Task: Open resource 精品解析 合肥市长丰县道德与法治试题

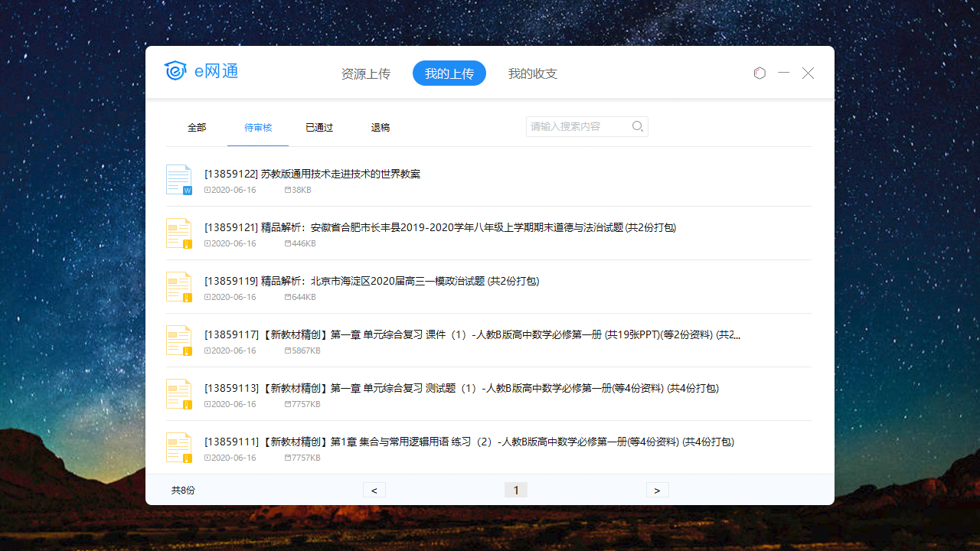Action: click(x=440, y=227)
